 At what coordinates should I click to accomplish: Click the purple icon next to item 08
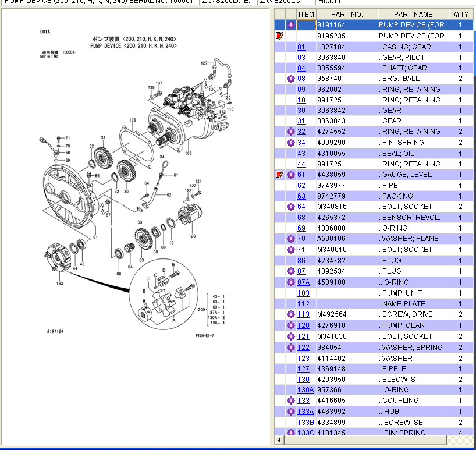tap(291, 79)
